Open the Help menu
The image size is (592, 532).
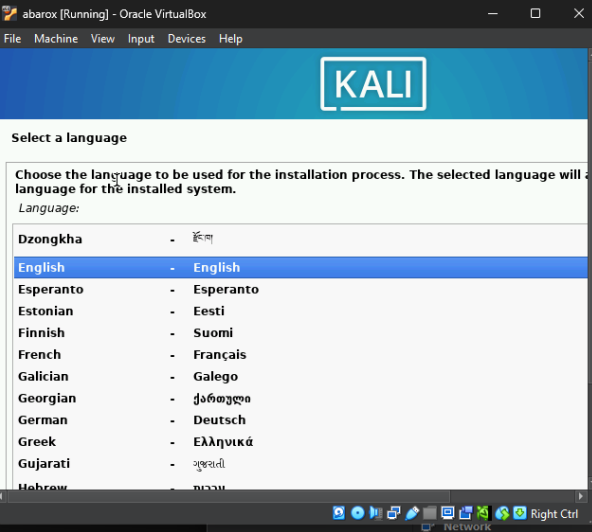point(231,39)
